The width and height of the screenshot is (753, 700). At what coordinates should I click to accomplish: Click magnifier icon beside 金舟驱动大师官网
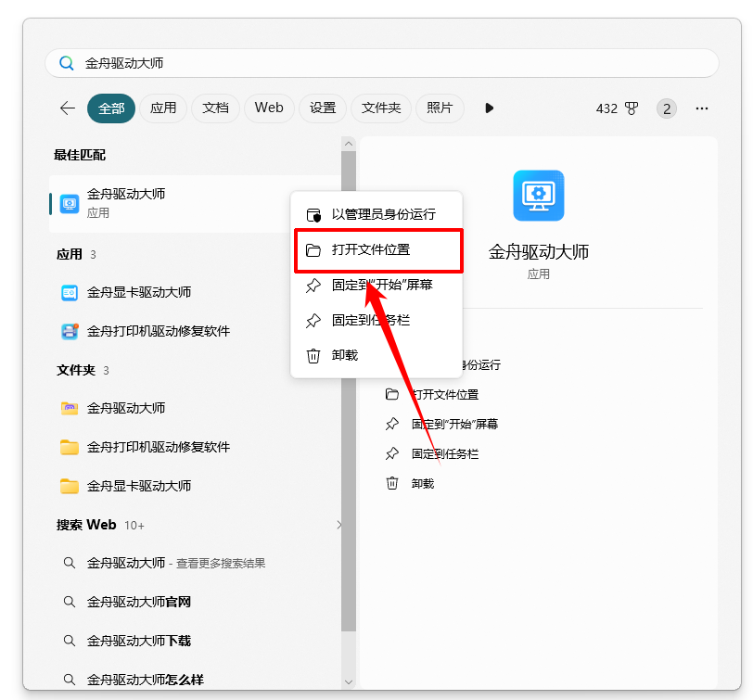70,602
